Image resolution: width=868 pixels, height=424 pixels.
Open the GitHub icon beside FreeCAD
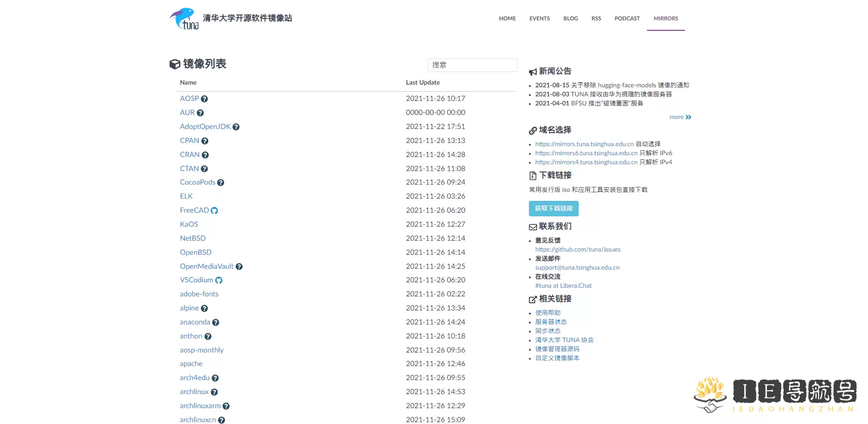(x=214, y=210)
